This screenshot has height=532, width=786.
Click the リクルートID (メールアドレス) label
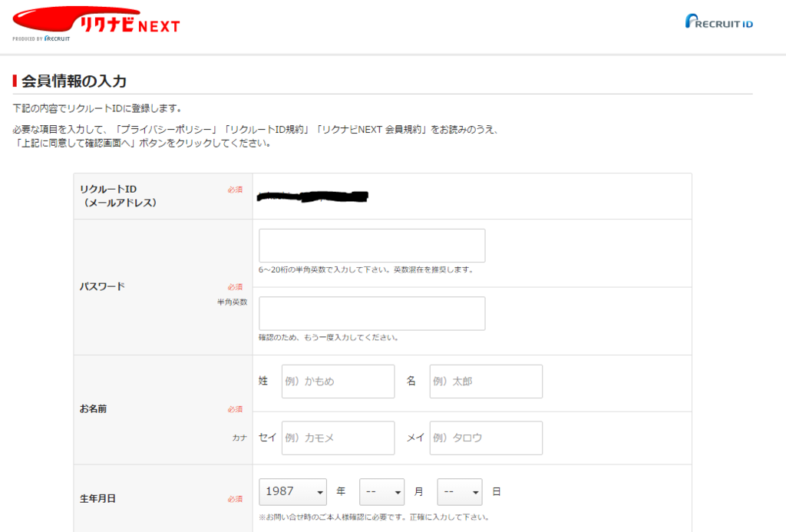click(118, 196)
